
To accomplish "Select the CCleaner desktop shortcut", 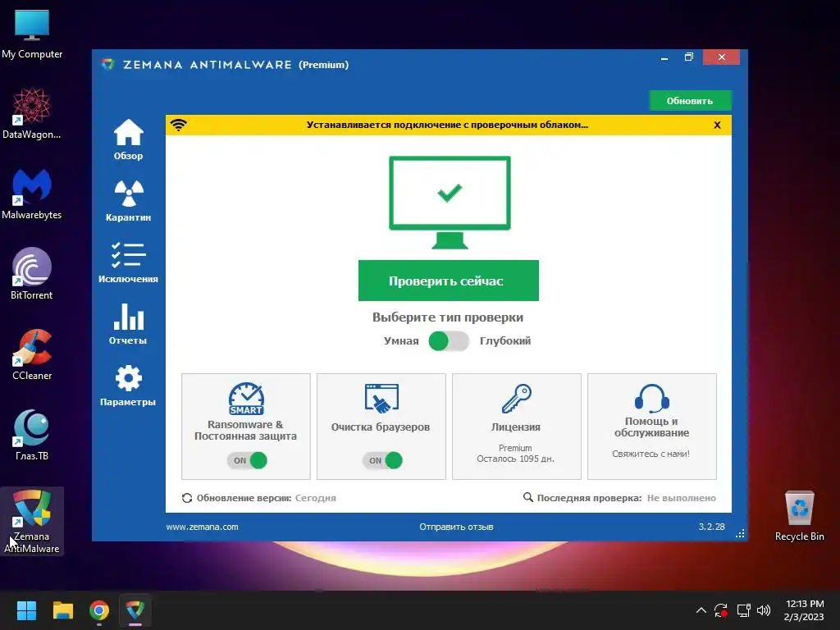I will [32, 354].
